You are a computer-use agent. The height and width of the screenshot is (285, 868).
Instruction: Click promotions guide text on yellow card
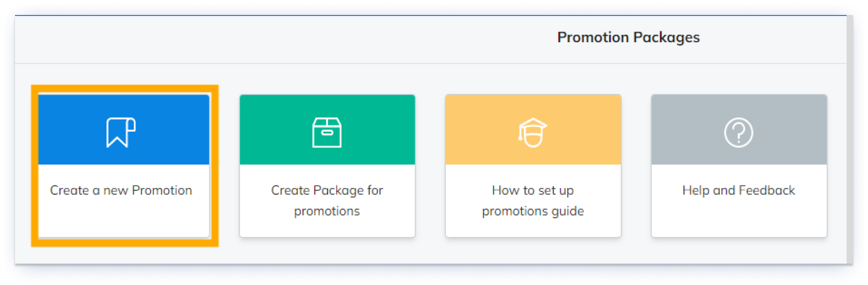pyautogui.click(x=532, y=211)
